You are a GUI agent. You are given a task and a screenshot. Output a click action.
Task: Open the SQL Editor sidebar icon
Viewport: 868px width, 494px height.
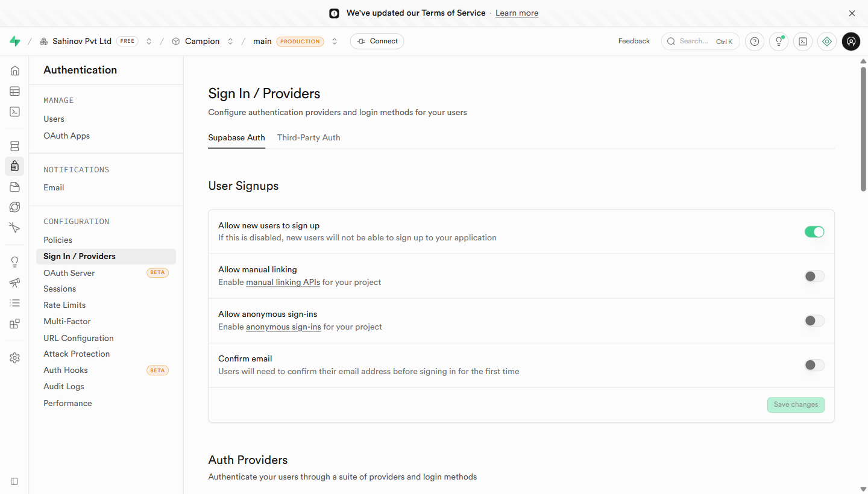pos(14,111)
